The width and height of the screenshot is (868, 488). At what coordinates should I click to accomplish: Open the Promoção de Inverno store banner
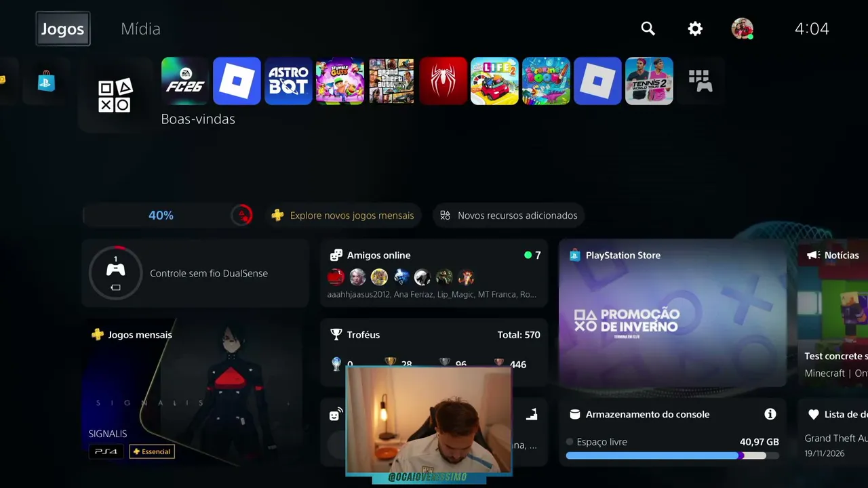coord(673,313)
